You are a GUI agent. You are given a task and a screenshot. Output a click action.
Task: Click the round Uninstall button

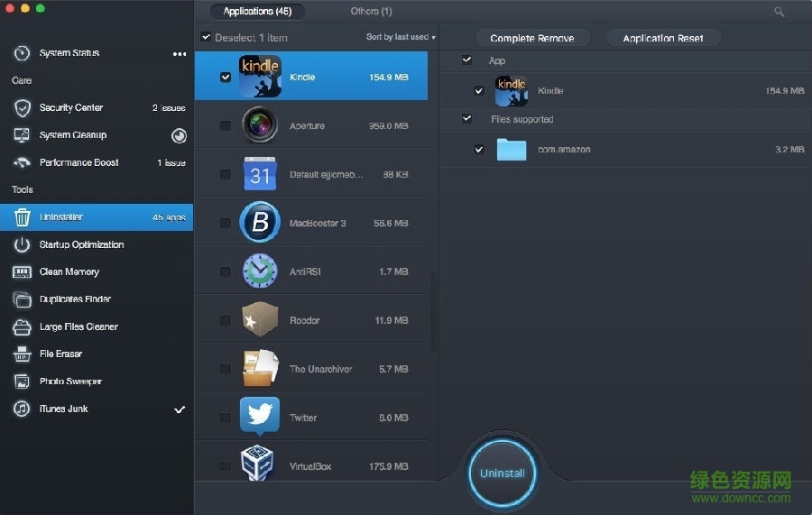pyautogui.click(x=502, y=474)
